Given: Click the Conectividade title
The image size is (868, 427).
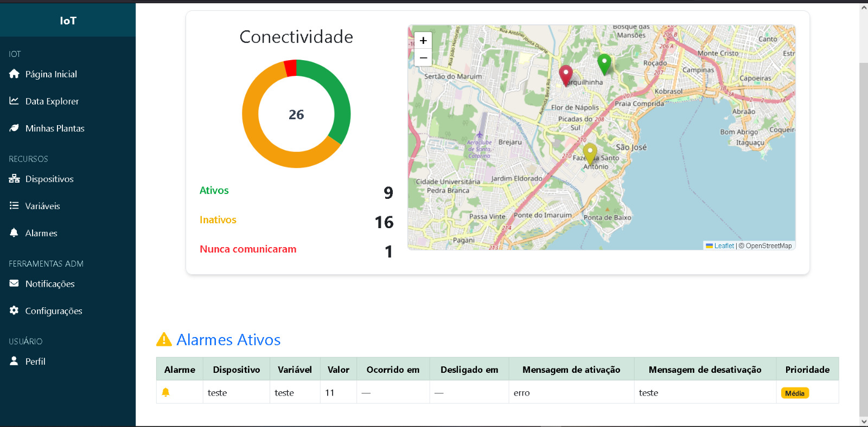Looking at the screenshot, I should (x=296, y=37).
